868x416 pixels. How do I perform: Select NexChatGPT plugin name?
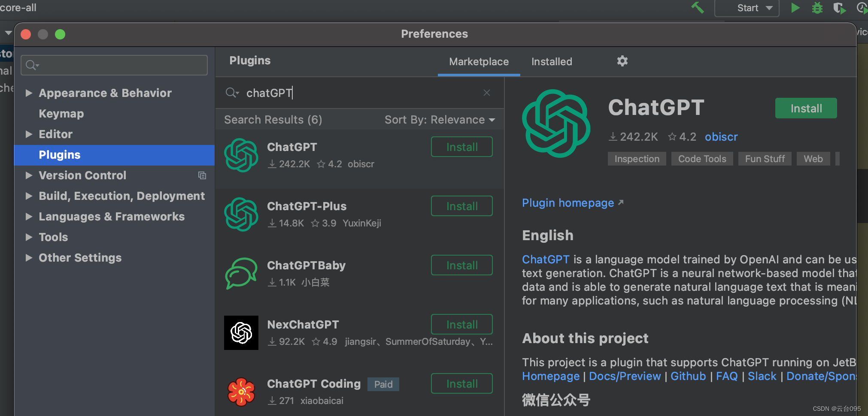[x=303, y=325]
